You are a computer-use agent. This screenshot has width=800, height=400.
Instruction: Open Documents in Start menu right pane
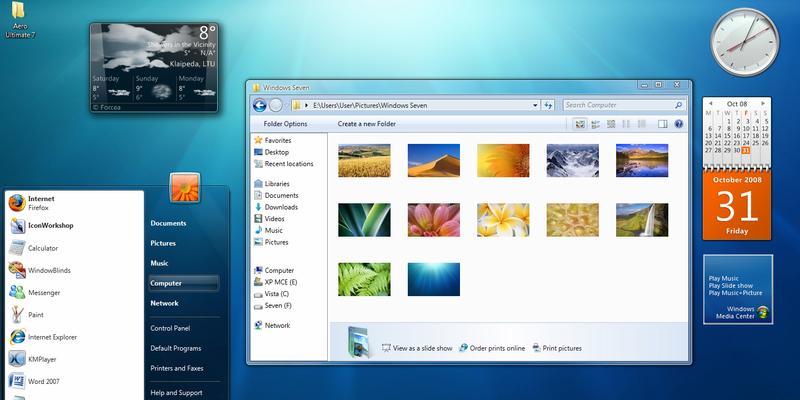coord(168,223)
